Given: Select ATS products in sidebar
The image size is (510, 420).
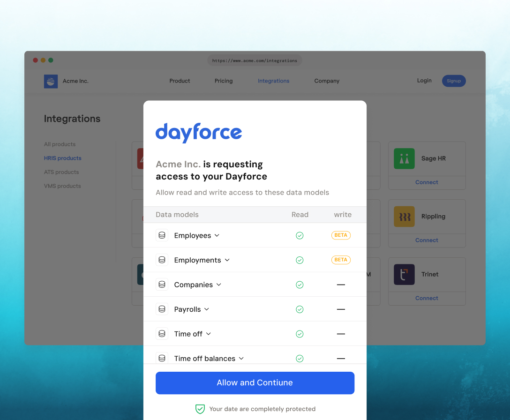Looking at the screenshot, I should tap(61, 172).
